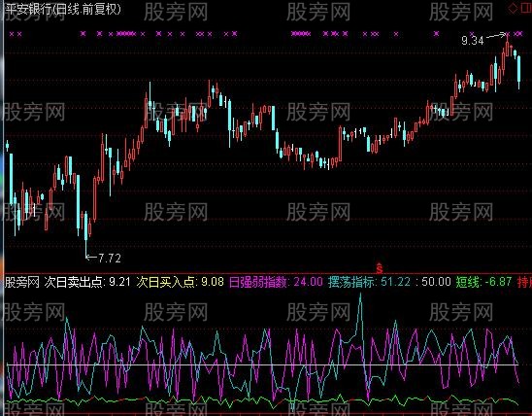Click the red diamond icon at top right
The image size is (532, 416).
tap(513, 9)
